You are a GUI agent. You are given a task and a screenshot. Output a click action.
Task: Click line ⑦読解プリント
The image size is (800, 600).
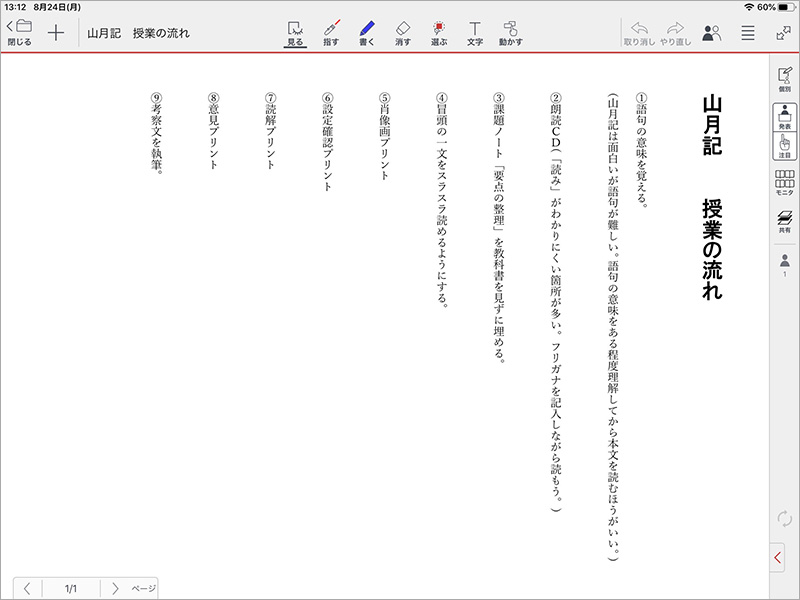pyautogui.click(x=270, y=131)
